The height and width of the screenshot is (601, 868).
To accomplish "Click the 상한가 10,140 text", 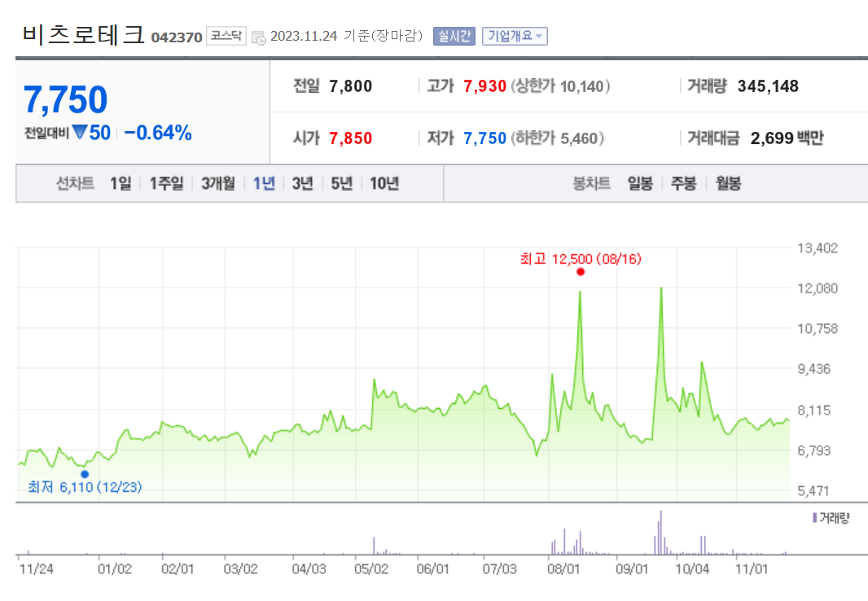I will (x=560, y=86).
